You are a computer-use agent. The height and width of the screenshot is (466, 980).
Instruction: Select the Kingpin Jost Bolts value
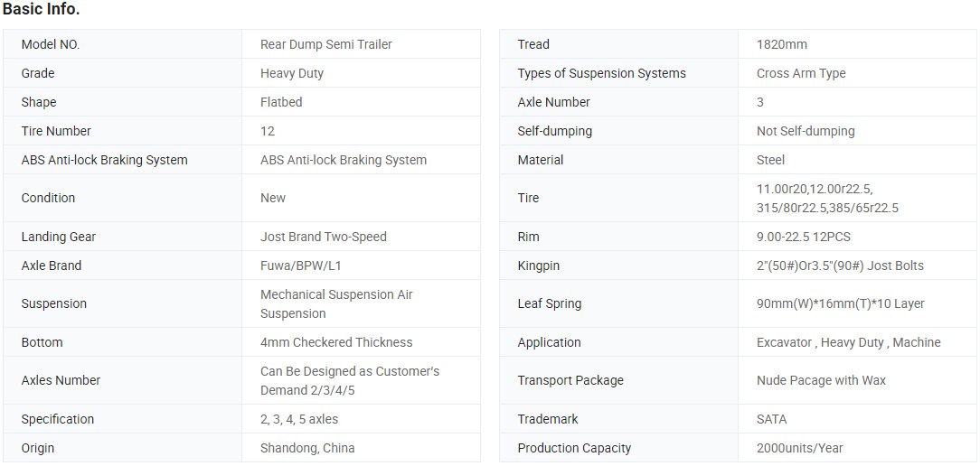[x=840, y=266]
